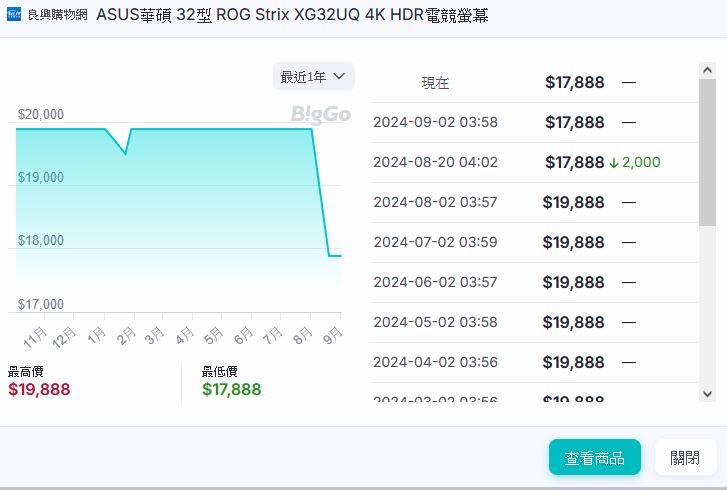This screenshot has width=727, height=490.
Task: Click the 9月 marker on the chart axis
Action: pos(333,335)
